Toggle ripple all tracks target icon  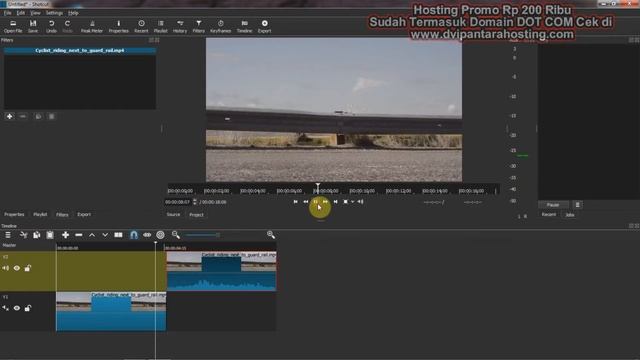click(x=160, y=235)
